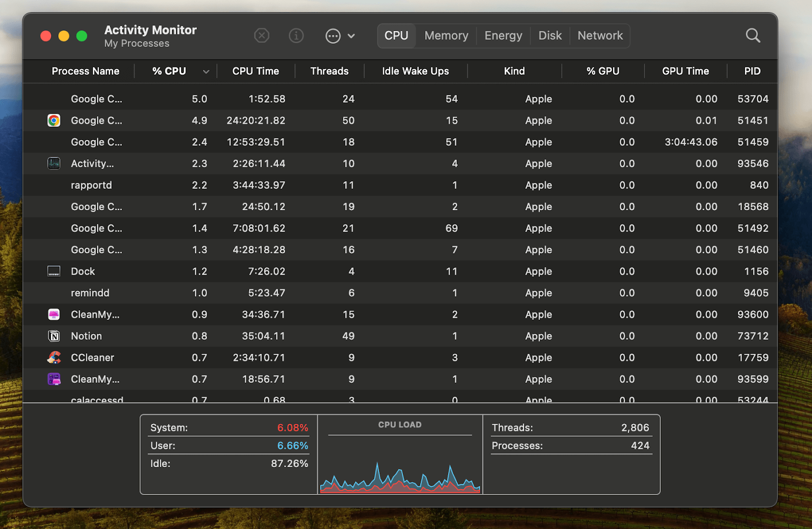The image size is (812, 529).
Task: Click the ellipsis more options icon
Action: coord(333,36)
